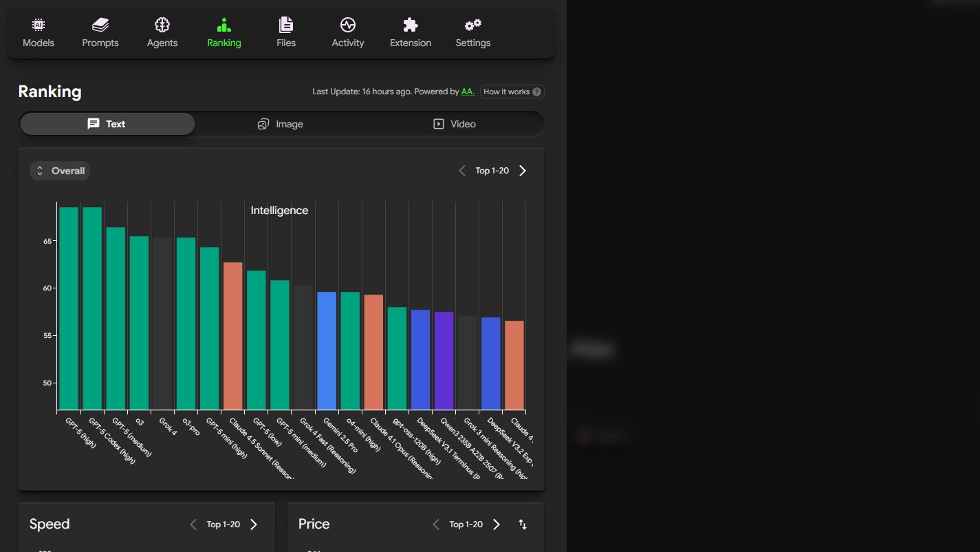980x552 pixels.
Task: Go to next page of Speed ranking
Action: tap(254, 524)
